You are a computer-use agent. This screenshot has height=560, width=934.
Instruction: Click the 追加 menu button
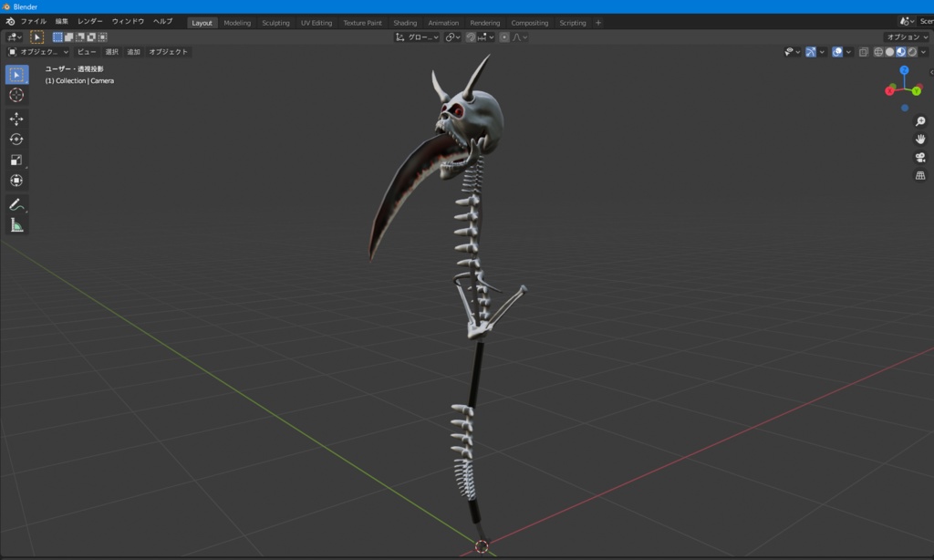pos(133,52)
